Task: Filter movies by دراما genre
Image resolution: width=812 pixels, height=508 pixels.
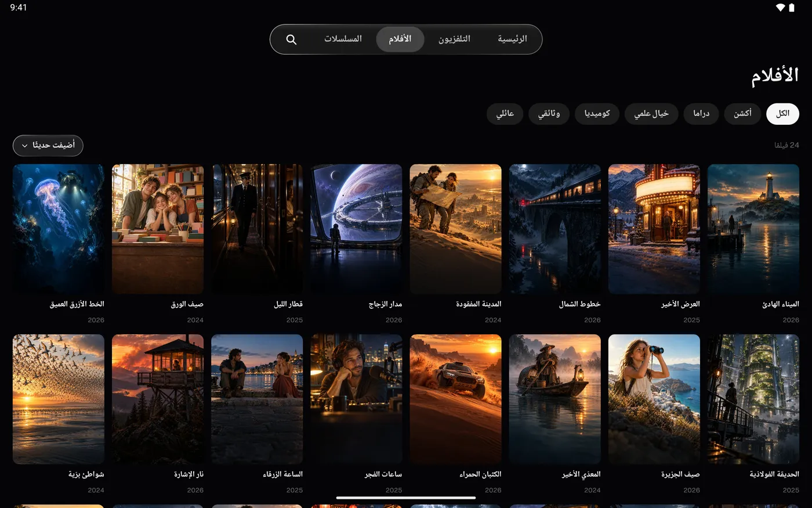Action: click(x=701, y=114)
